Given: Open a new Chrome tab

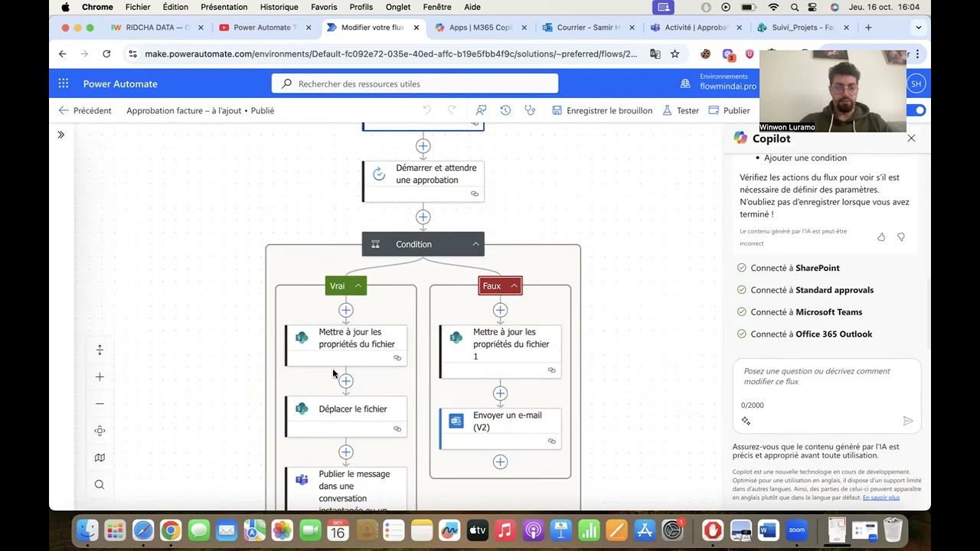Looking at the screenshot, I should (868, 28).
